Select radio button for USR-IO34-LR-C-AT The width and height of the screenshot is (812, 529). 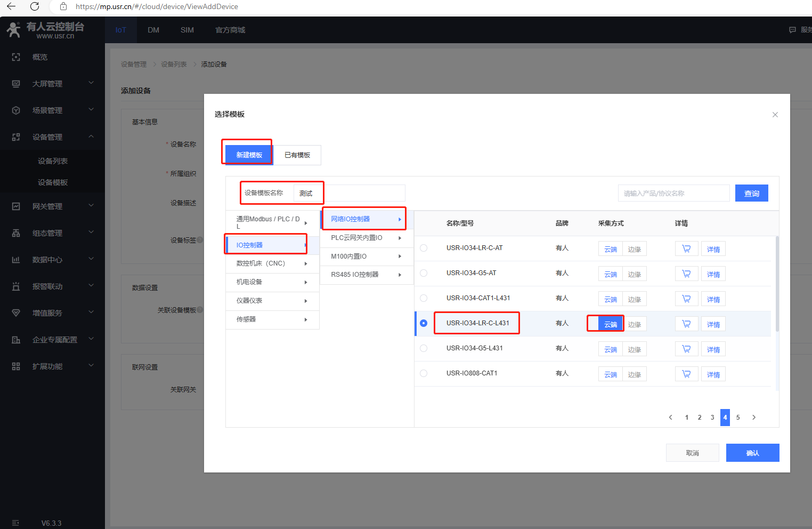pyautogui.click(x=424, y=248)
